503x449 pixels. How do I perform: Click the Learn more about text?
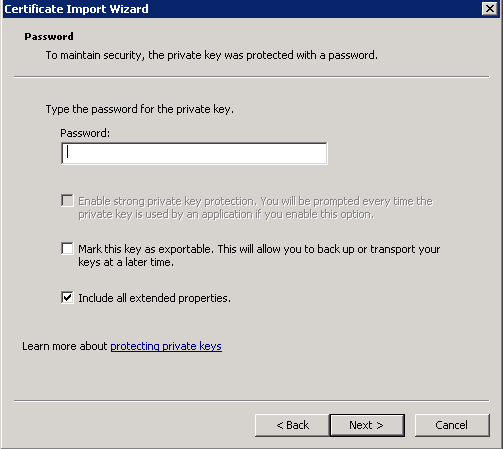click(65, 346)
